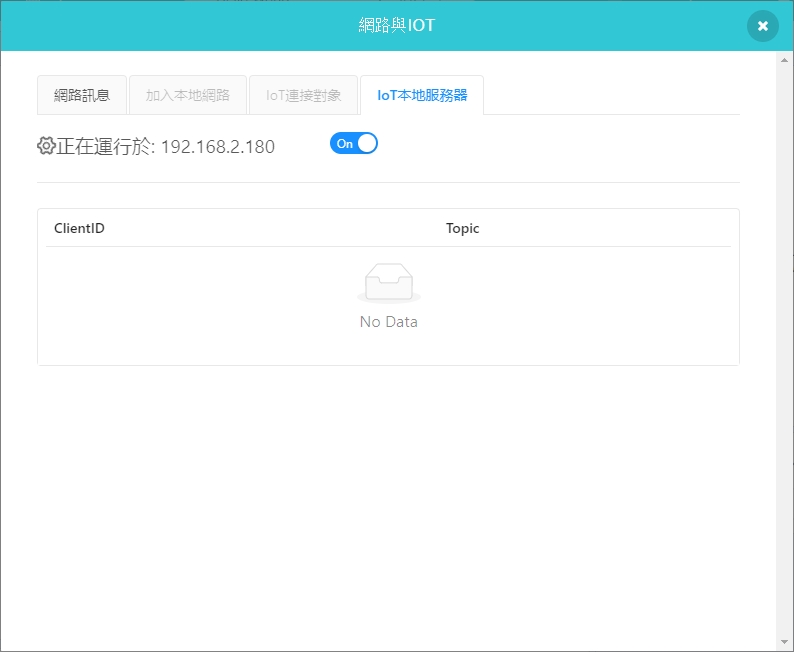Click the 192.168.2.180 IP address text
This screenshot has height=652, width=794.
(x=218, y=147)
